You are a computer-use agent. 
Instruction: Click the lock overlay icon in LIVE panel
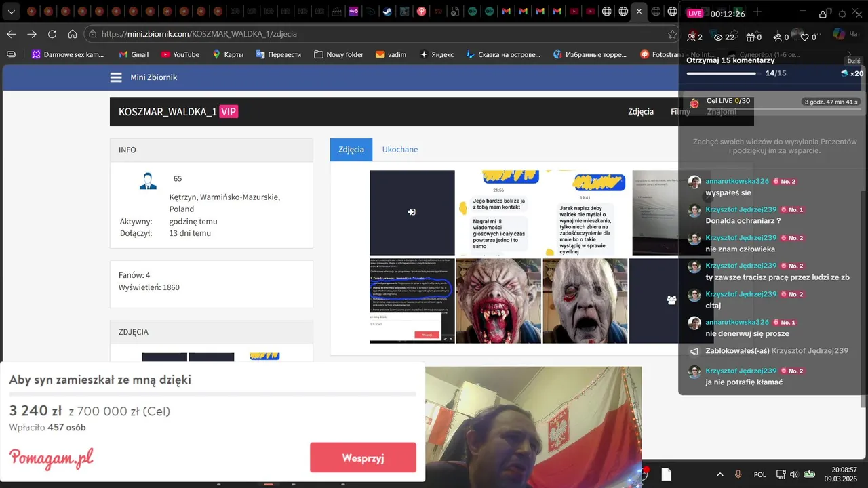tap(823, 14)
